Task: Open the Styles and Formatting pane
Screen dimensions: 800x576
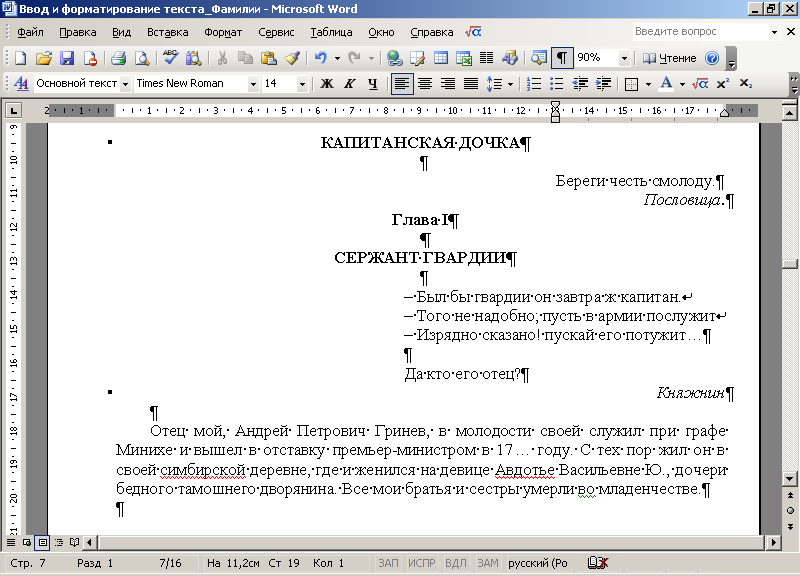Action: coord(21,83)
